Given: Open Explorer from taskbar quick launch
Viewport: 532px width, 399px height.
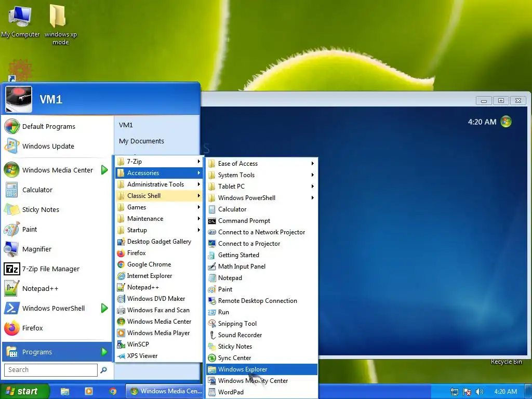Looking at the screenshot, I should pos(65,392).
